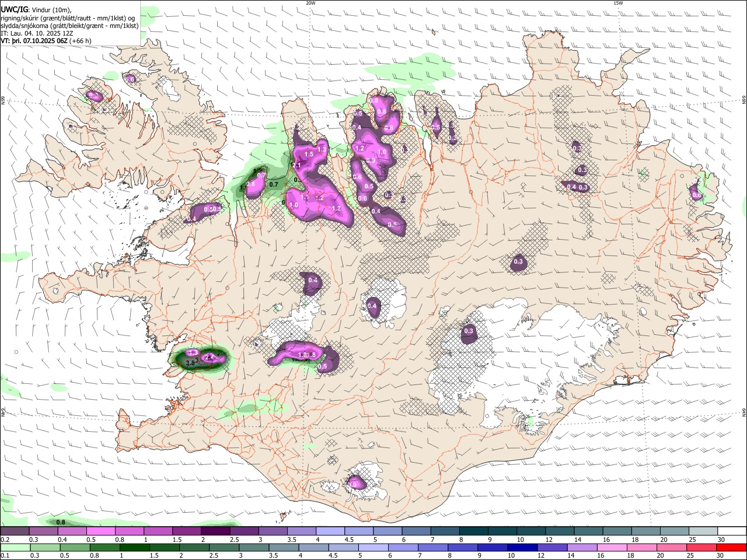Pick the pink-red 25–30 swatch in the lower scale
The width and height of the screenshot is (747, 560).
701,547
